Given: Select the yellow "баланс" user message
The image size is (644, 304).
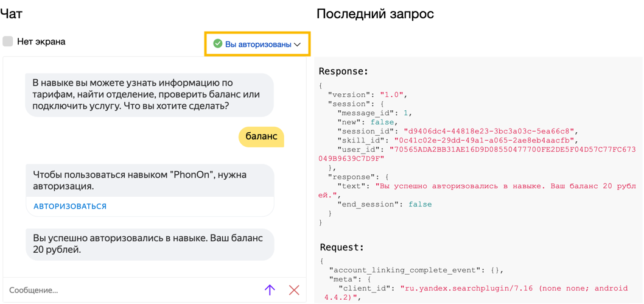Looking at the screenshot, I should (x=261, y=136).
